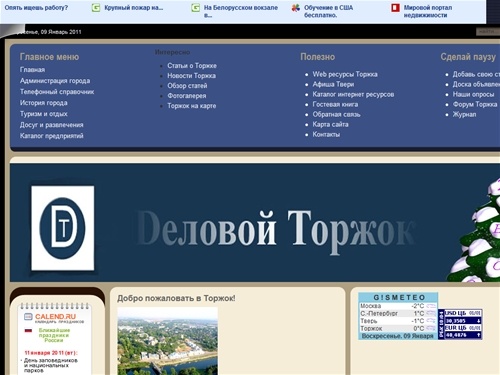
Task: Open 'Обратная связь' link
Action: [337, 114]
